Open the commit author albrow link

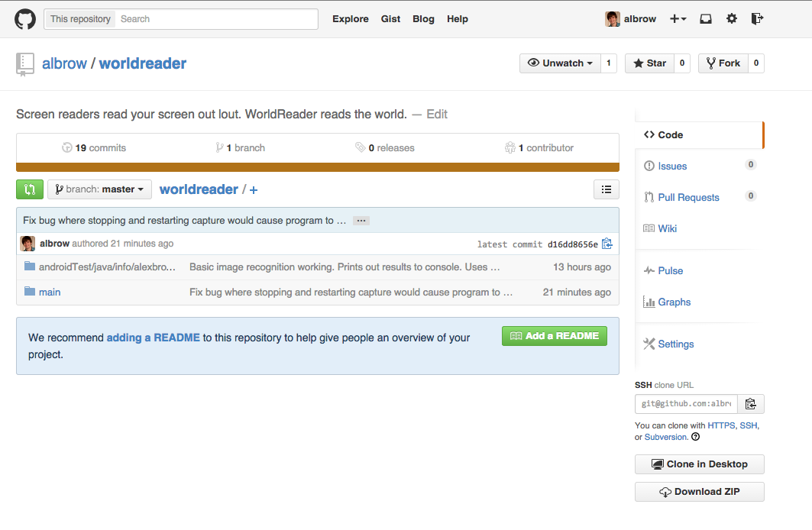pos(54,244)
